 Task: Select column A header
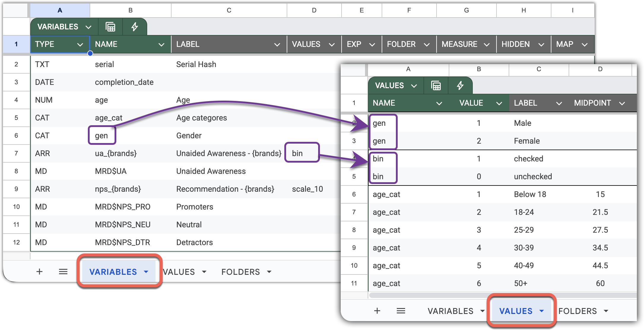coord(60,10)
